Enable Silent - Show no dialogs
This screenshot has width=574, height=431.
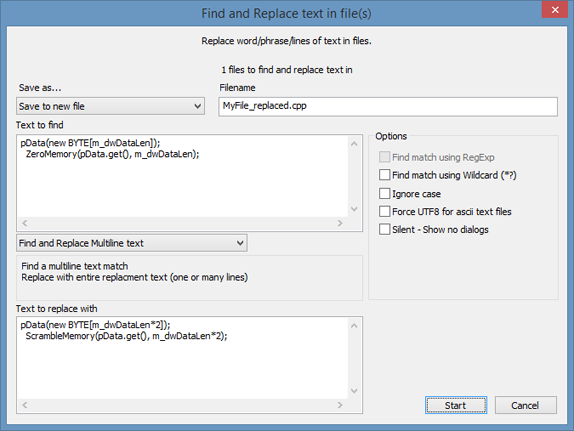click(x=384, y=229)
